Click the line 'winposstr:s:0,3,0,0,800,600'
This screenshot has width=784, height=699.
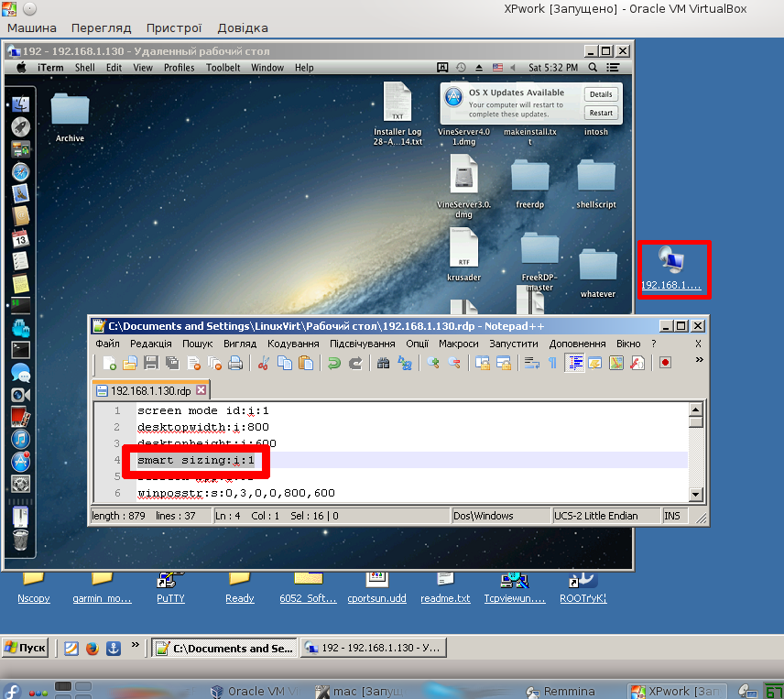236,493
